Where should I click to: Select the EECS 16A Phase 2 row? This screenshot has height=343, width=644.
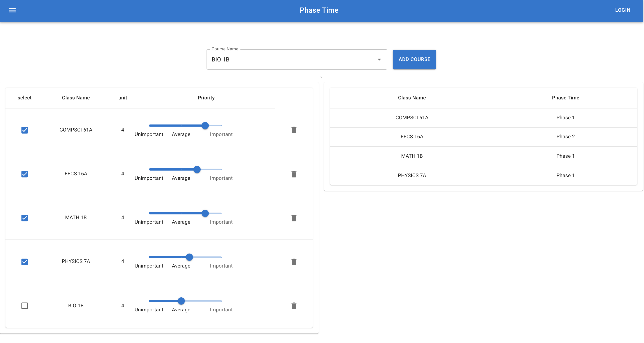483,137
